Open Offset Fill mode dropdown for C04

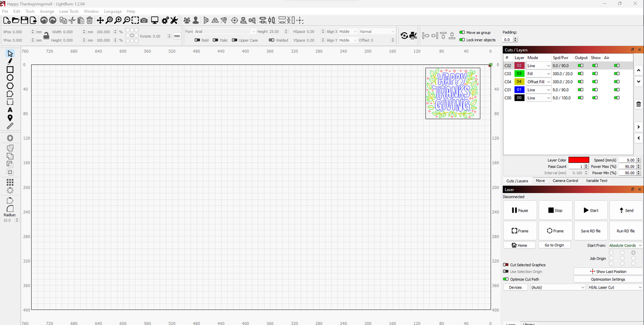point(538,82)
